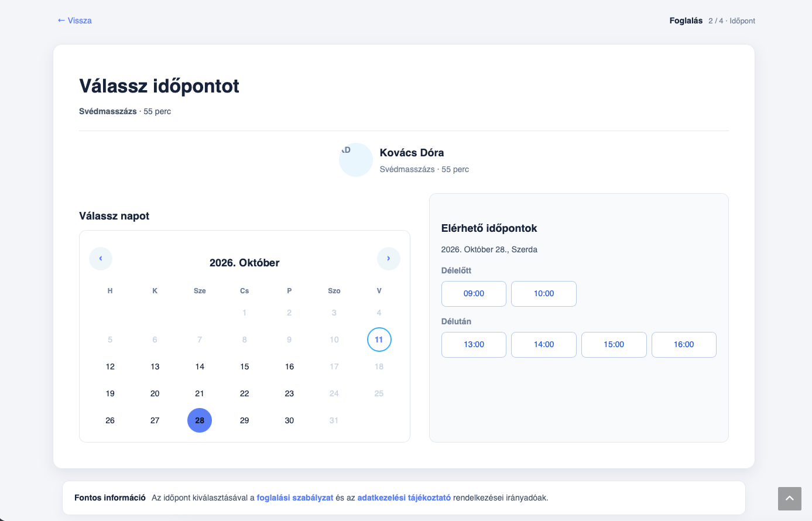Screen dimensions: 812x521
Task: Choose October 14 in the calendar
Action: tap(200, 366)
